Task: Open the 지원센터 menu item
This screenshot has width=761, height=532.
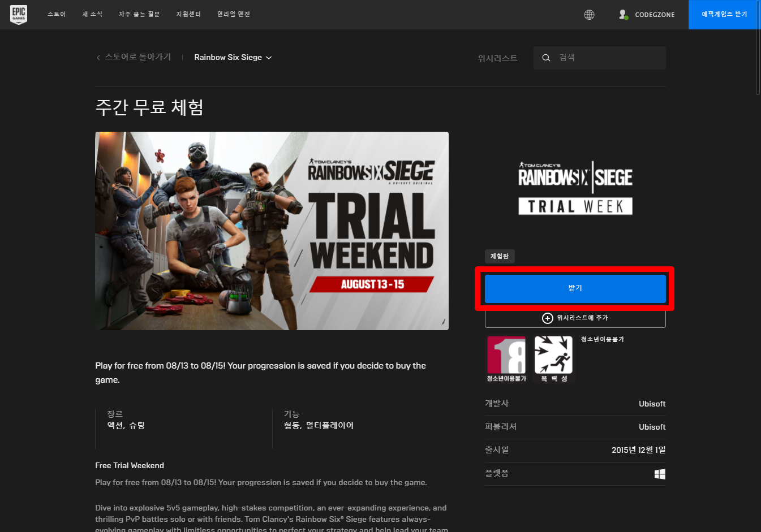Action: coord(188,14)
